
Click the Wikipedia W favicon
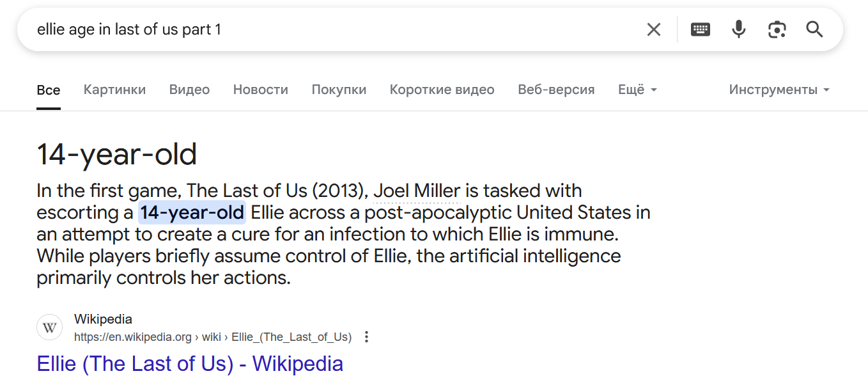tap(49, 327)
